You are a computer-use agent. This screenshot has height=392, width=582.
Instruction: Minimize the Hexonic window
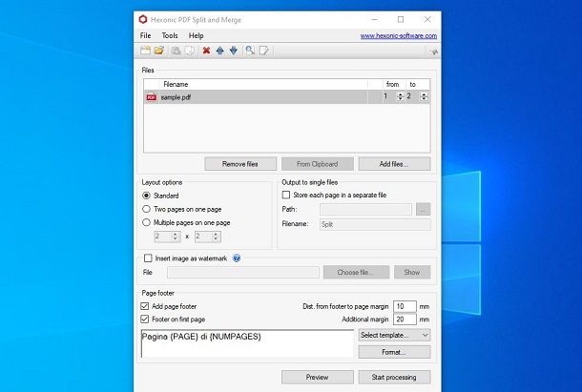375,19
